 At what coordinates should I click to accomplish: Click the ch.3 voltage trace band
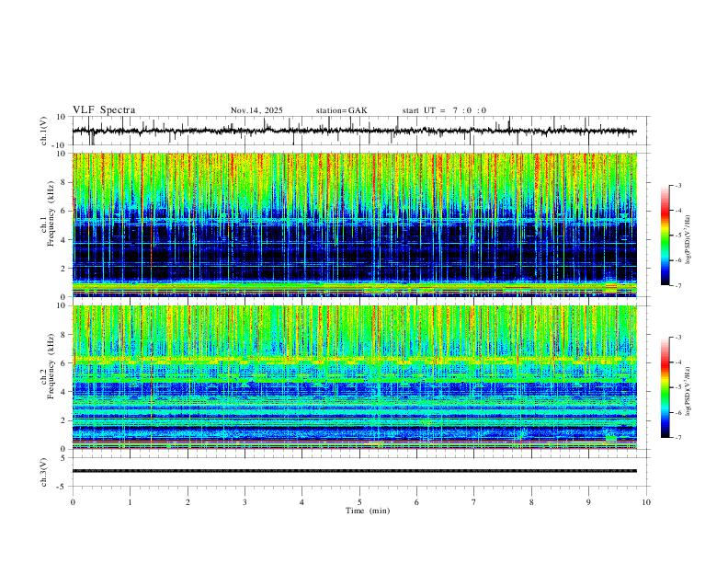[x=354, y=471]
